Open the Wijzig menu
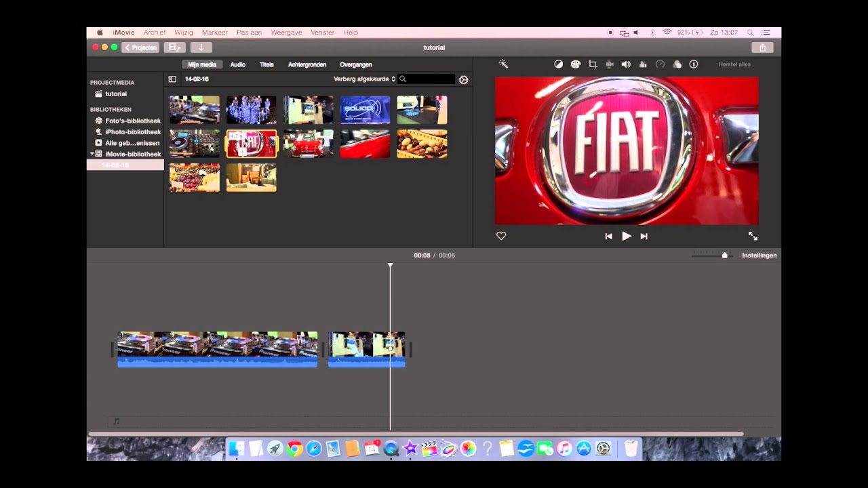 point(184,33)
